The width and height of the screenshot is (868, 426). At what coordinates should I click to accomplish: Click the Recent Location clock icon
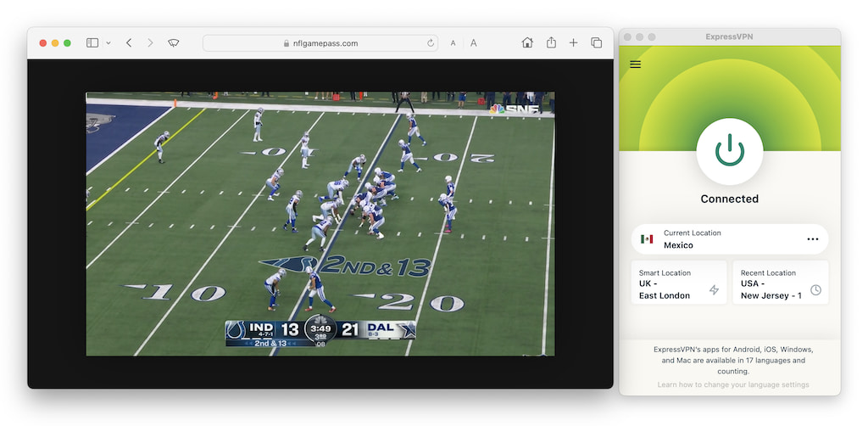(x=815, y=289)
